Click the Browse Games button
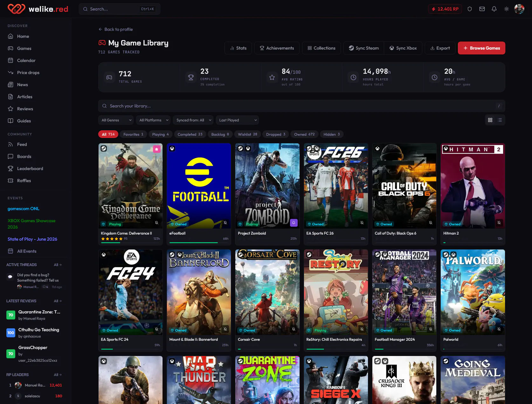 [481, 48]
